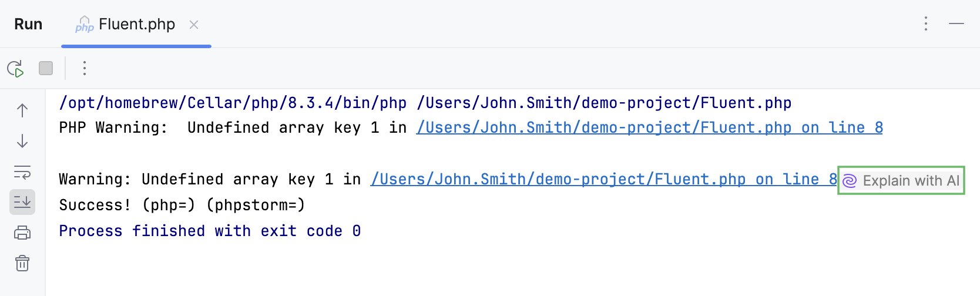The width and height of the screenshot is (980, 296).
Task: Click the php command line at top
Action: (x=425, y=103)
